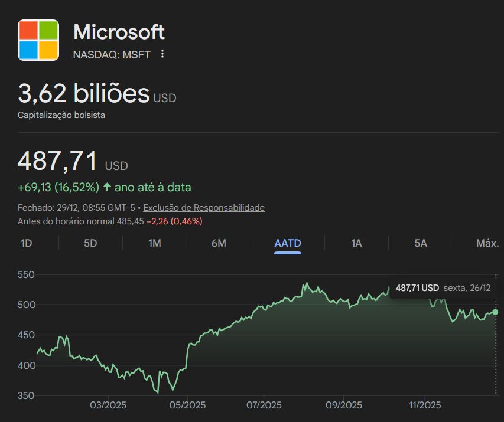Image resolution: width=504 pixels, height=422 pixels.
Task: Switch chart to the 1A range
Action: [356, 243]
